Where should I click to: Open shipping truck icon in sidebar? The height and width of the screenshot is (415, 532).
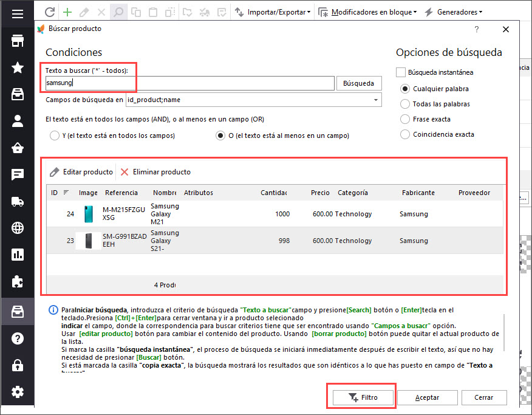[17, 202]
